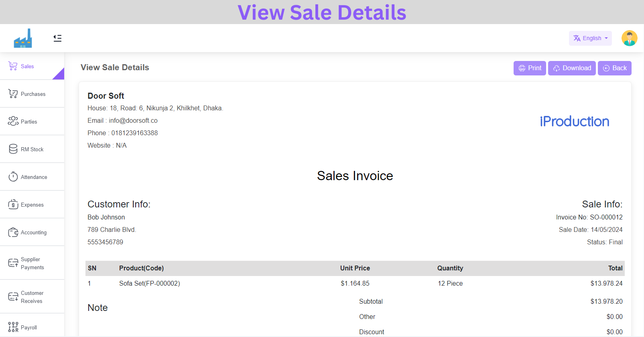Click the Accounting wallet icon
Viewport: 644px width, 337px height.
[x=13, y=232]
